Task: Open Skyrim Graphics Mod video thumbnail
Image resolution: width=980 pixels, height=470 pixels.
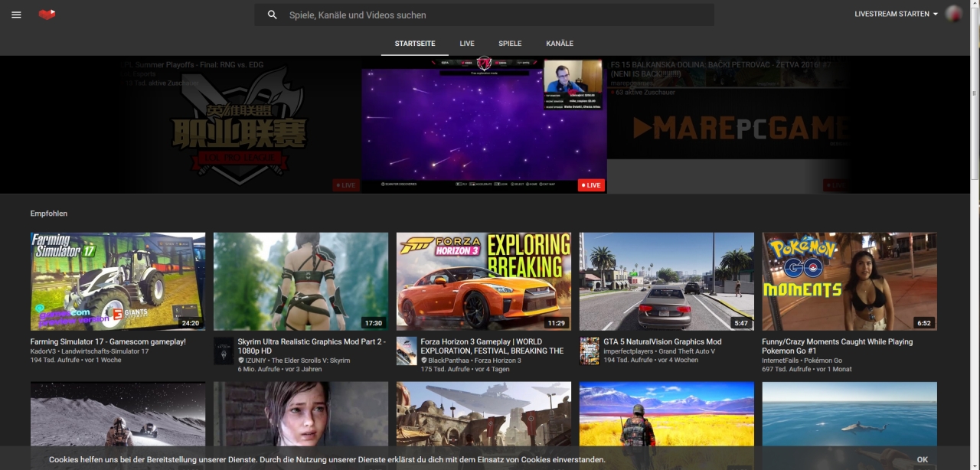Action: pyautogui.click(x=301, y=282)
